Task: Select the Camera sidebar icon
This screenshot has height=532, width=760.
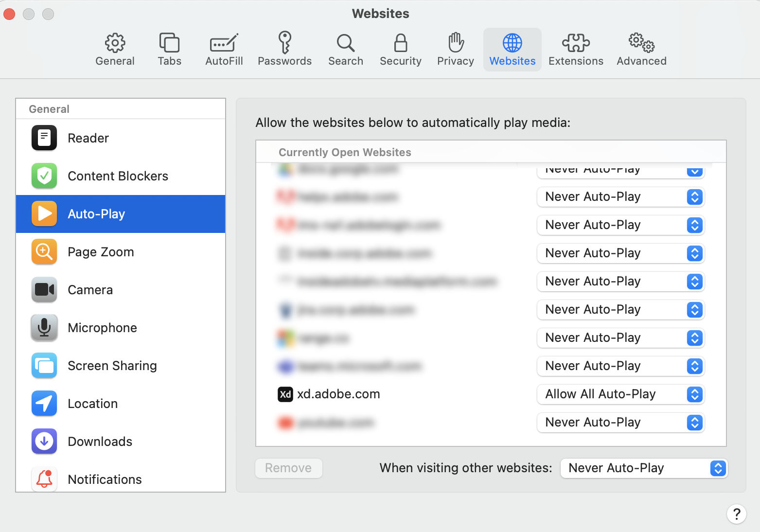Action: coord(44,289)
